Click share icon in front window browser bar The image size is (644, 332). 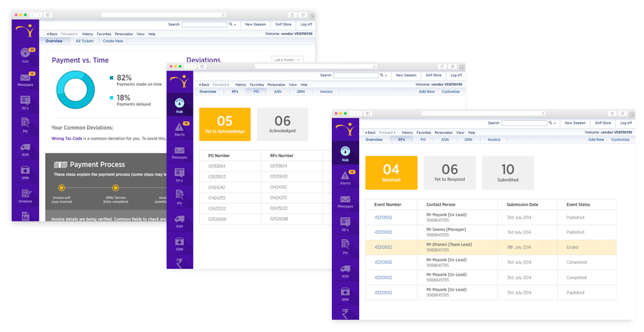[x=612, y=114]
